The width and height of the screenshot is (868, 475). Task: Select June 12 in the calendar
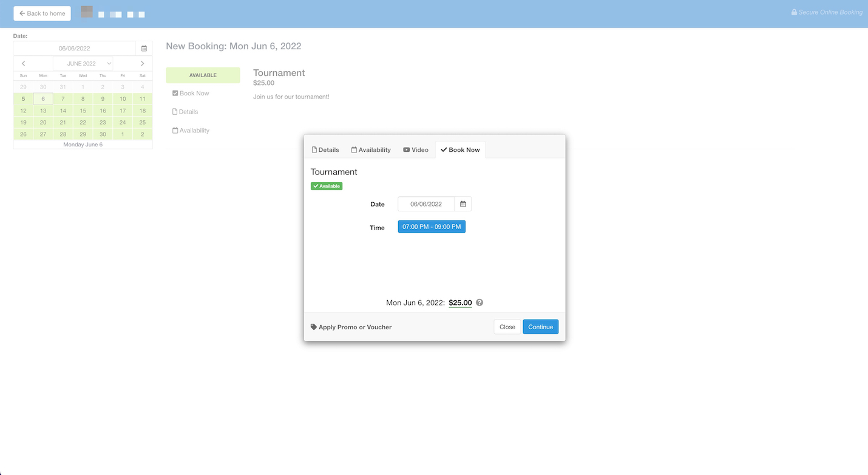[24, 111]
